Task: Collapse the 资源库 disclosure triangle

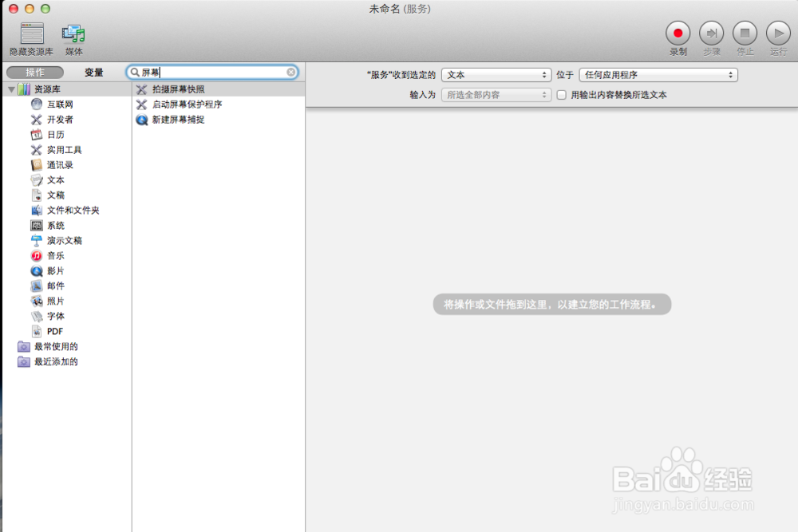Action: (x=11, y=89)
